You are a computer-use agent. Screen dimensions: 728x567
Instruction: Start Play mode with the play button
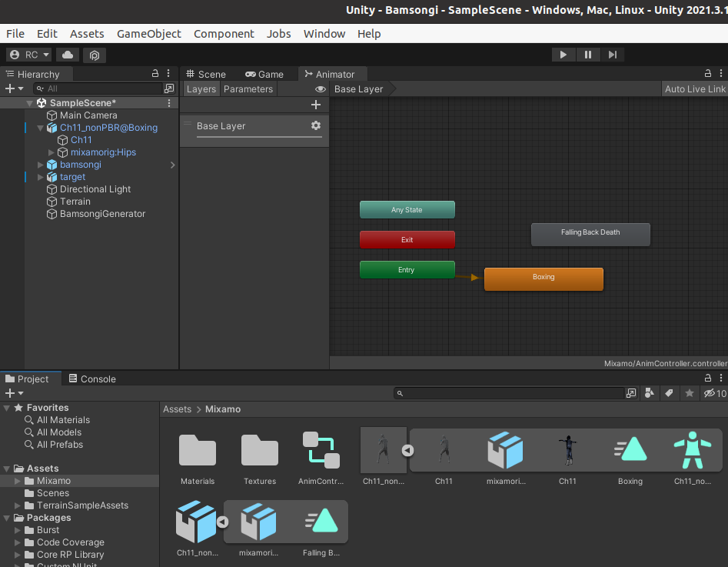point(563,55)
